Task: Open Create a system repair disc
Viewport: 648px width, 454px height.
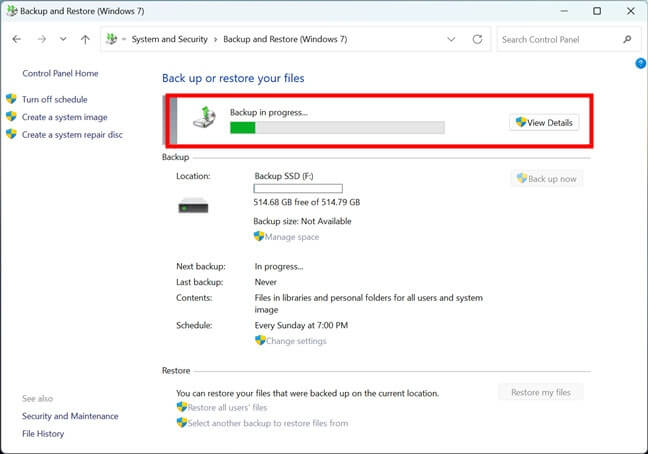Action: pyautogui.click(x=72, y=134)
